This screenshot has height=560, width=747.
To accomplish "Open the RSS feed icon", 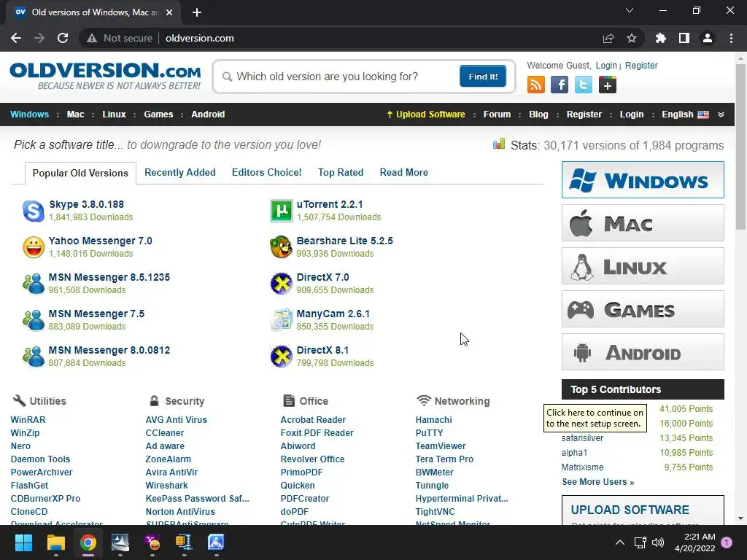I will 536,85.
